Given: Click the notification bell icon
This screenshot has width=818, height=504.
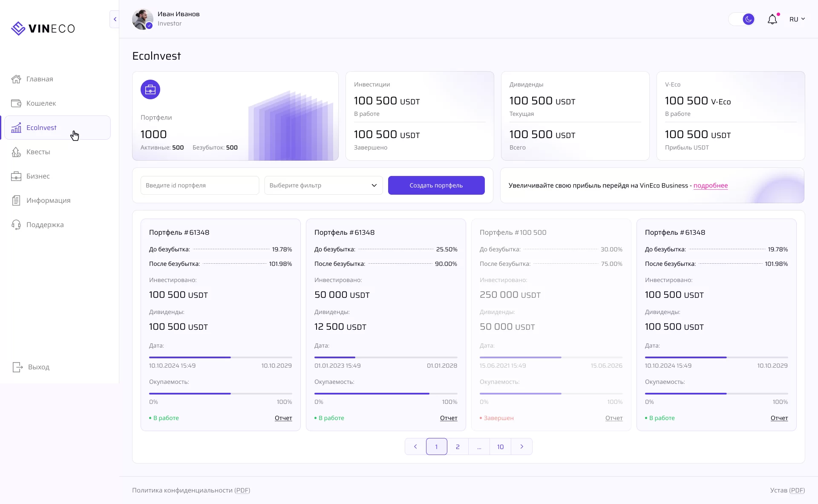Looking at the screenshot, I should point(772,19).
